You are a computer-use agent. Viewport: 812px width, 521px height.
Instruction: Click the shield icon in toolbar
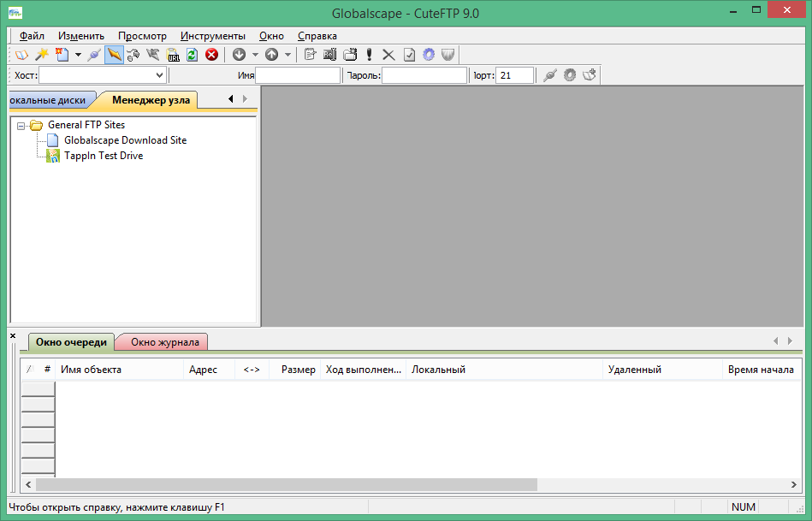coord(448,55)
